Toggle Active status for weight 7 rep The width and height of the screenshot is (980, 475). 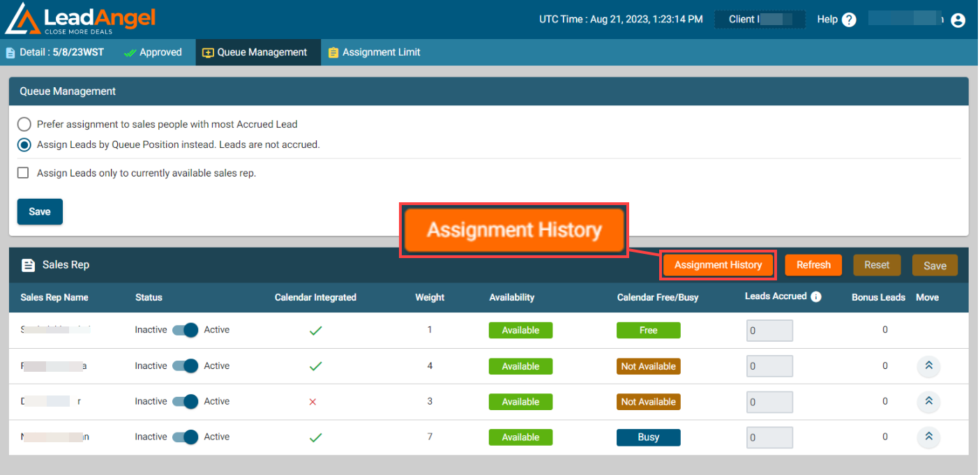point(186,437)
